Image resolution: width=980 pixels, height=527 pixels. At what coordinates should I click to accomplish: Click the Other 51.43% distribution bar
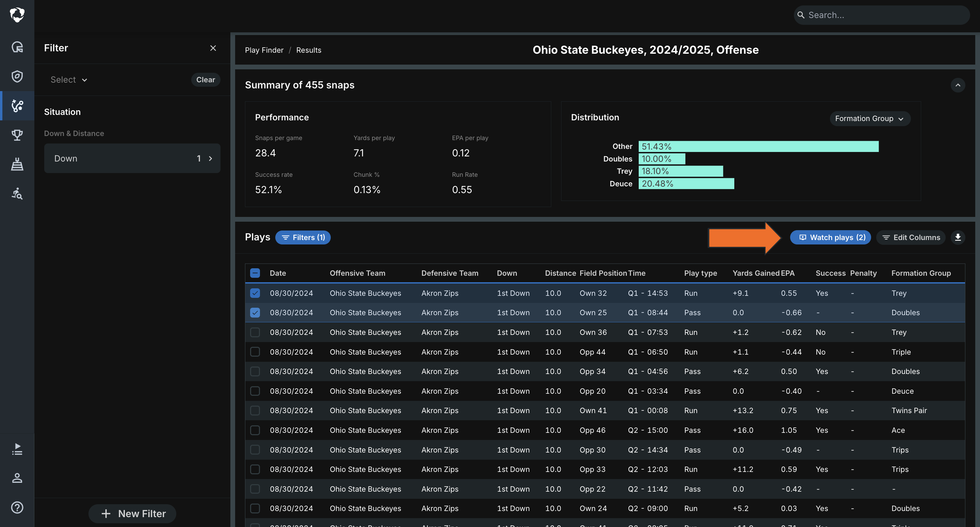758,147
